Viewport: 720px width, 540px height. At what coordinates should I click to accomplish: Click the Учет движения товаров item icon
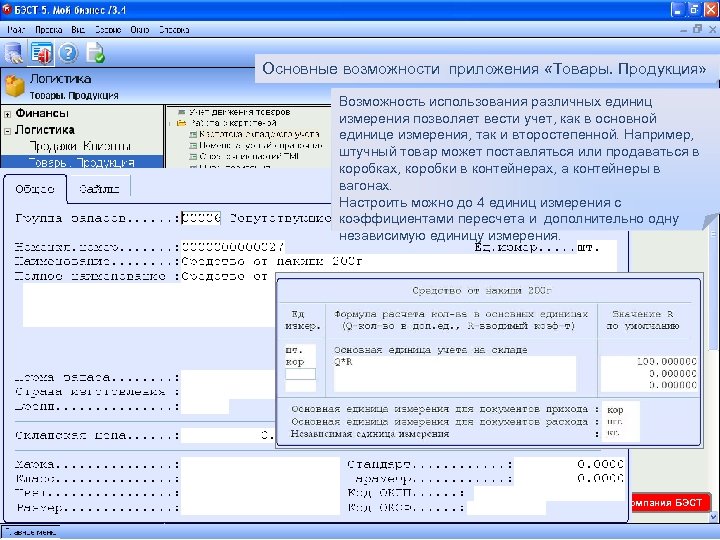181,112
